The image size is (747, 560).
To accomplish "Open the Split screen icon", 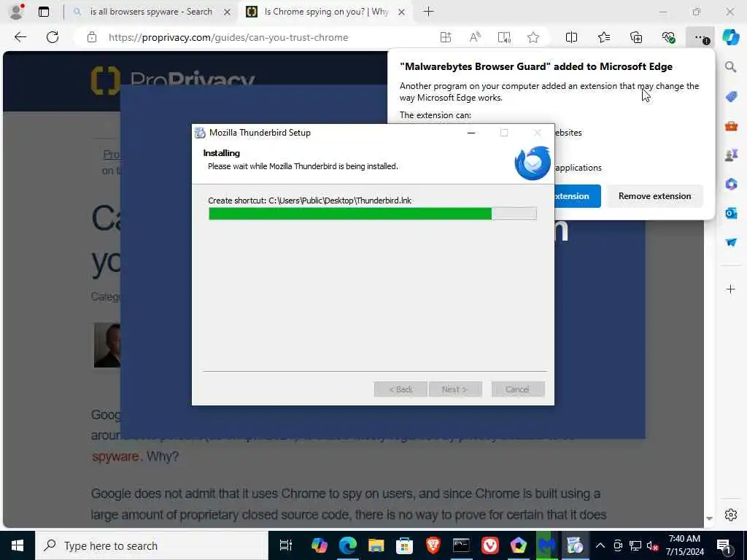I will pos(571,37).
